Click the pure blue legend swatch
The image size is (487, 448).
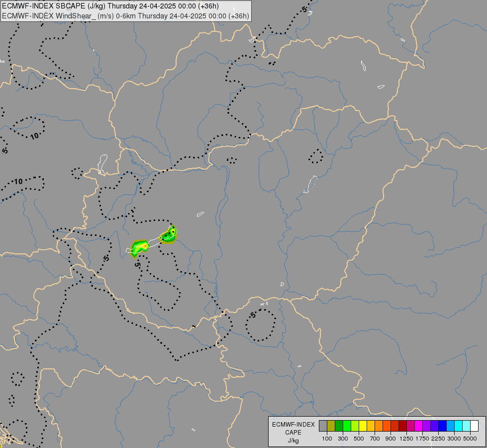pyautogui.click(x=442, y=426)
